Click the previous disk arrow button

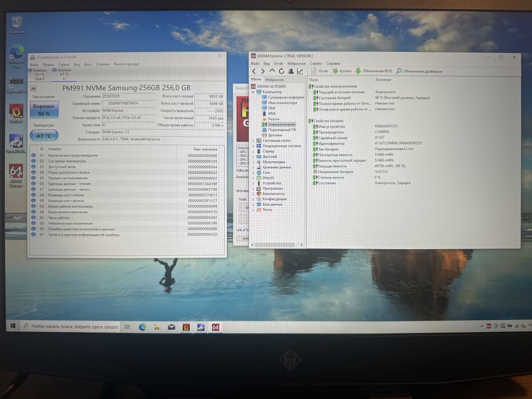[x=33, y=88]
